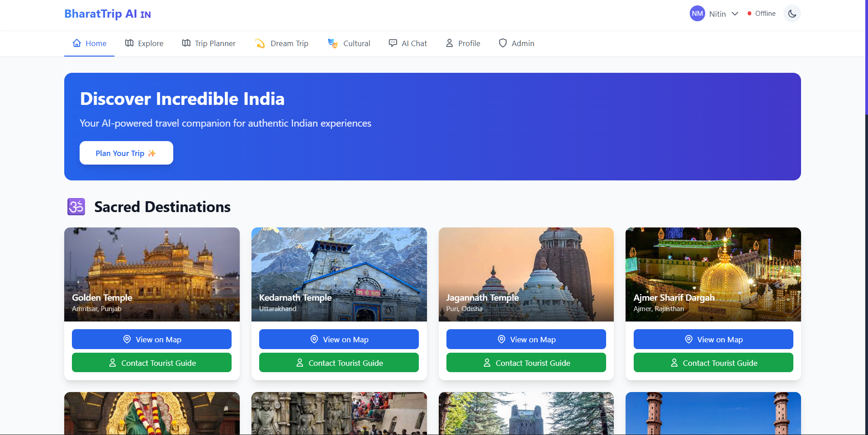This screenshot has height=435, width=868.
Task: Click the Home house icon
Action: click(77, 43)
